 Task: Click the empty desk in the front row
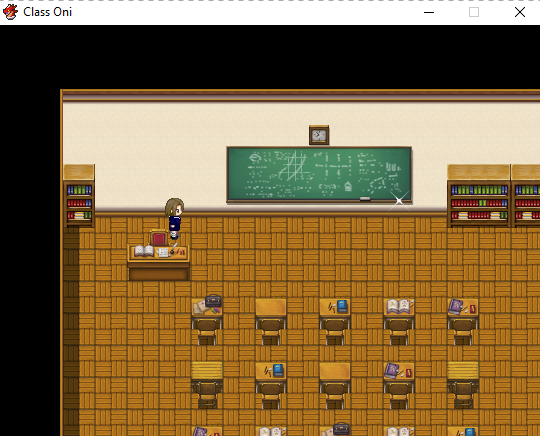271,307
